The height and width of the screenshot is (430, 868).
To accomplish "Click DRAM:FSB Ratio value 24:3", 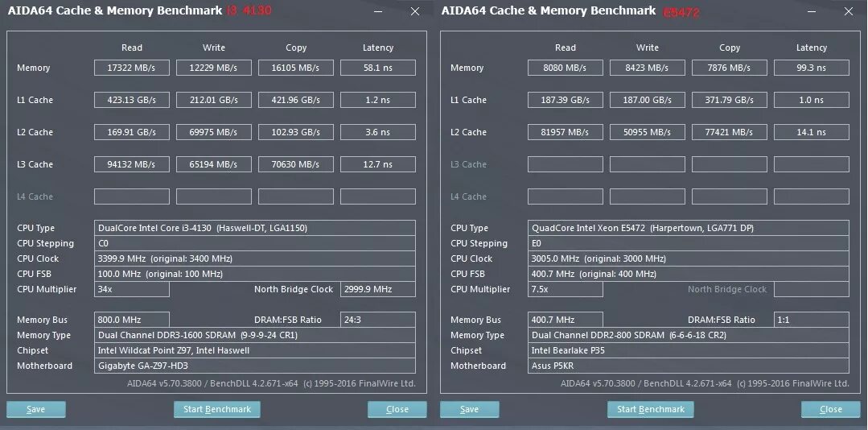I will click(378, 320).
